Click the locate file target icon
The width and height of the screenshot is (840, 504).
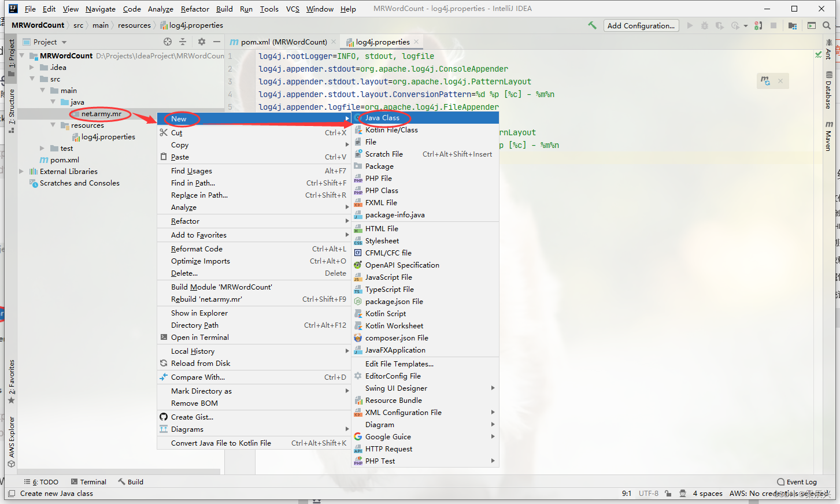[x=168, y=42]
